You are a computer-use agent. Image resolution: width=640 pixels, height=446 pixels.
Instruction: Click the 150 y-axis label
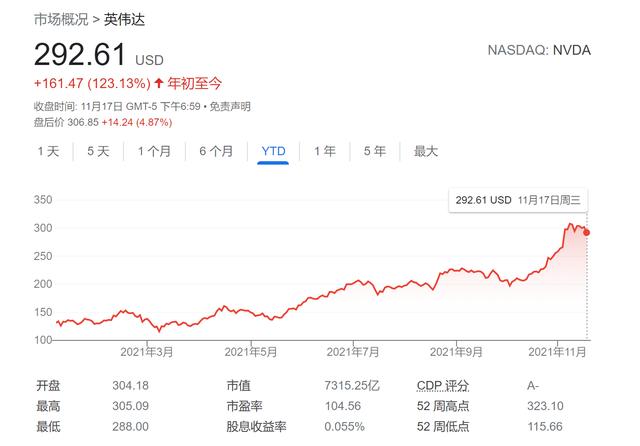point(43,313)
